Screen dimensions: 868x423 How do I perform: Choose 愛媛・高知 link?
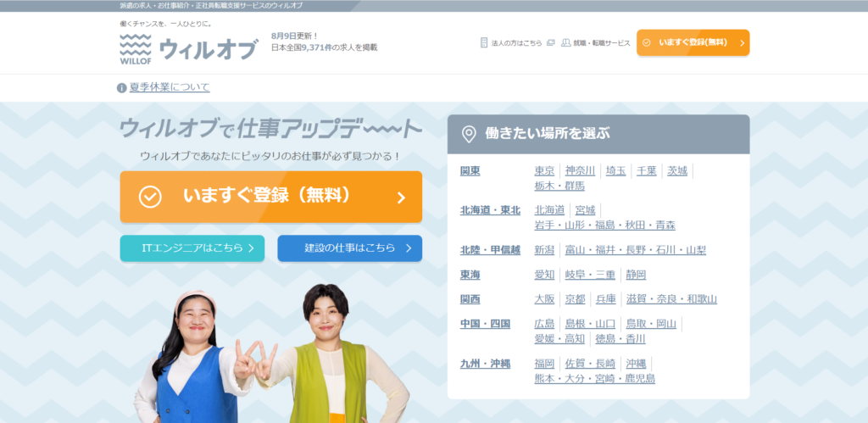pyautogui.click(x=559, y=339)
